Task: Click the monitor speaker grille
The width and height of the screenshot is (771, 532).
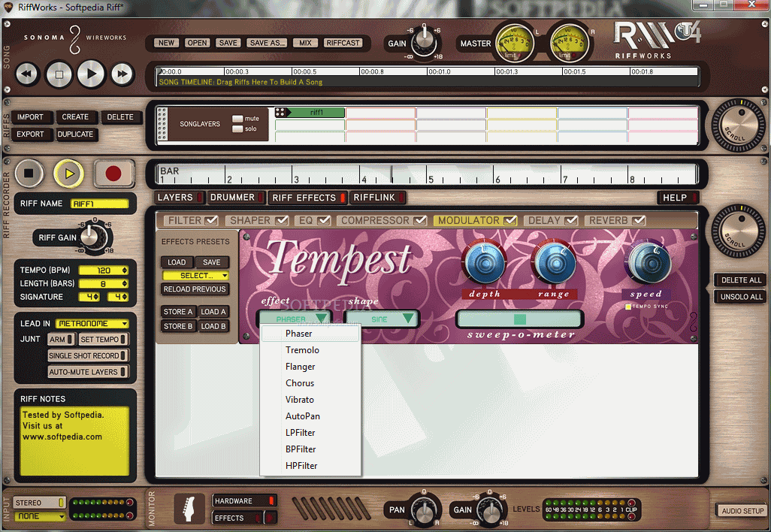Action: click(331, 509)
